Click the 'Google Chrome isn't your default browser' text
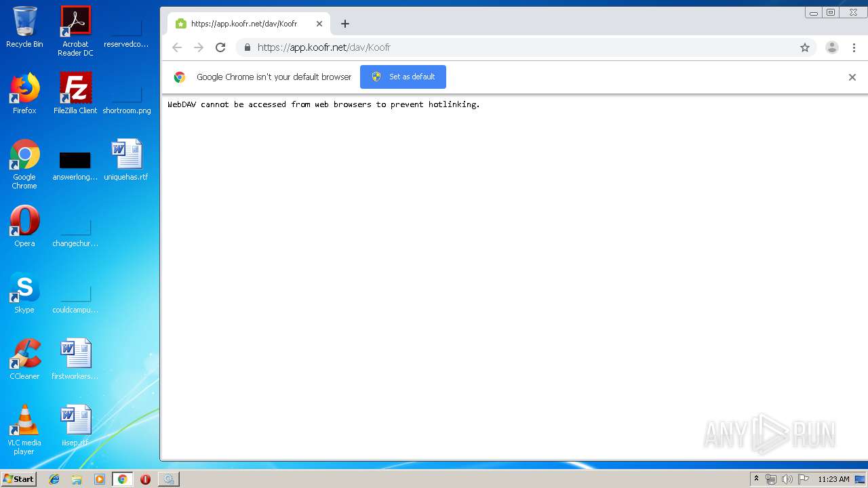 pyautogui.click(x=274, y=77)
